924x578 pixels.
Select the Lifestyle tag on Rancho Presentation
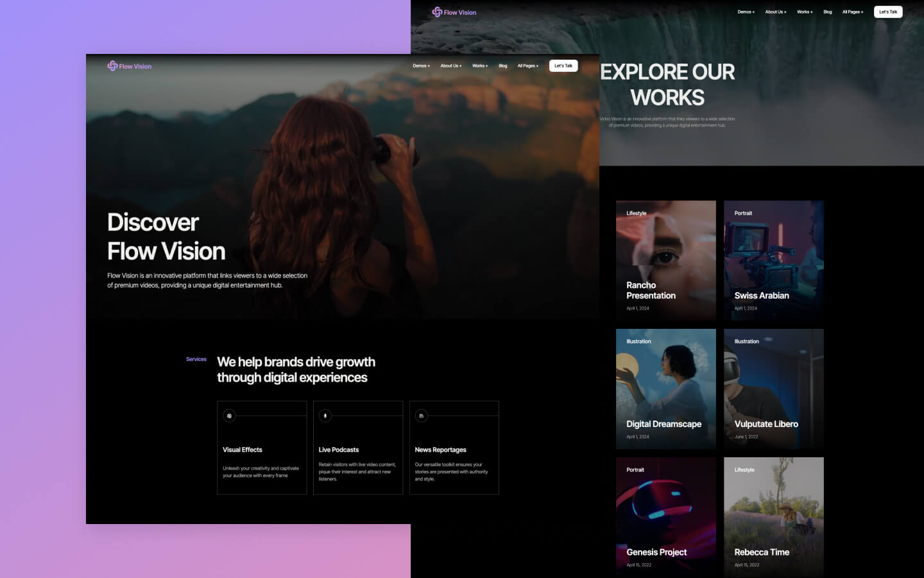(636, 213)
